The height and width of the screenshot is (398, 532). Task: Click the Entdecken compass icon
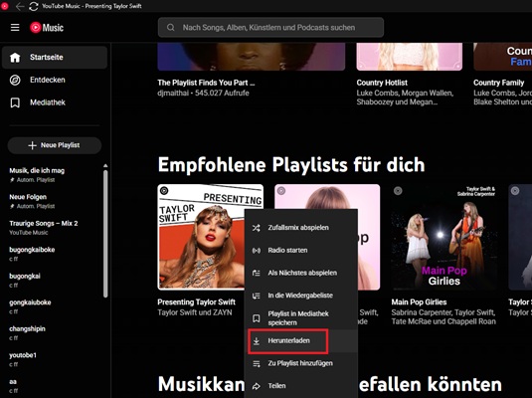[x=15, y=80]
